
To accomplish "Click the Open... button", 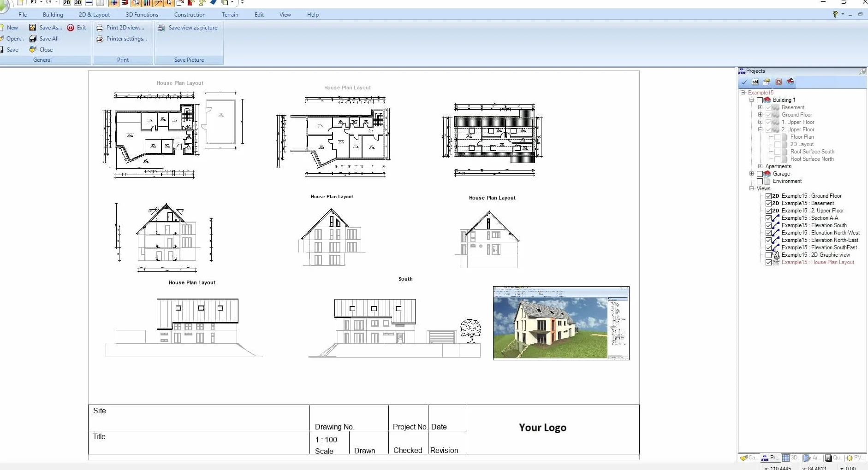I will tap(12, 39).
